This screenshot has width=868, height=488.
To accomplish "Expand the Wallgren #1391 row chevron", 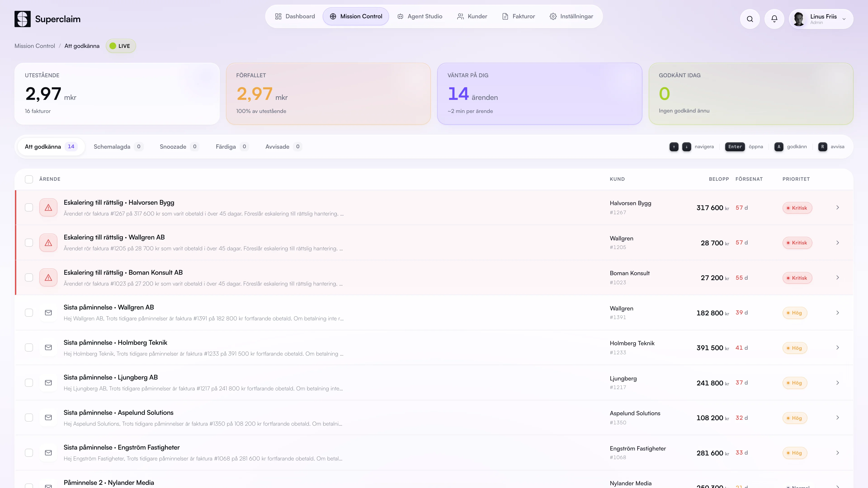I will pos(838,312).
